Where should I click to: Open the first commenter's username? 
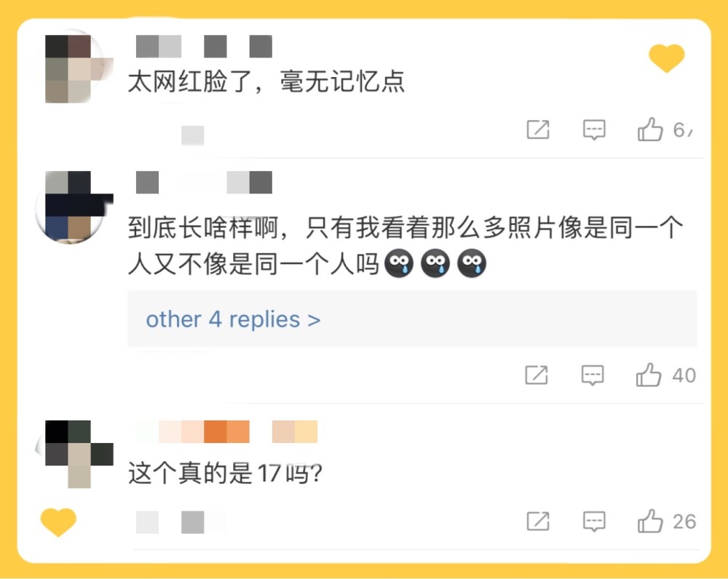[x=204, y=47]
